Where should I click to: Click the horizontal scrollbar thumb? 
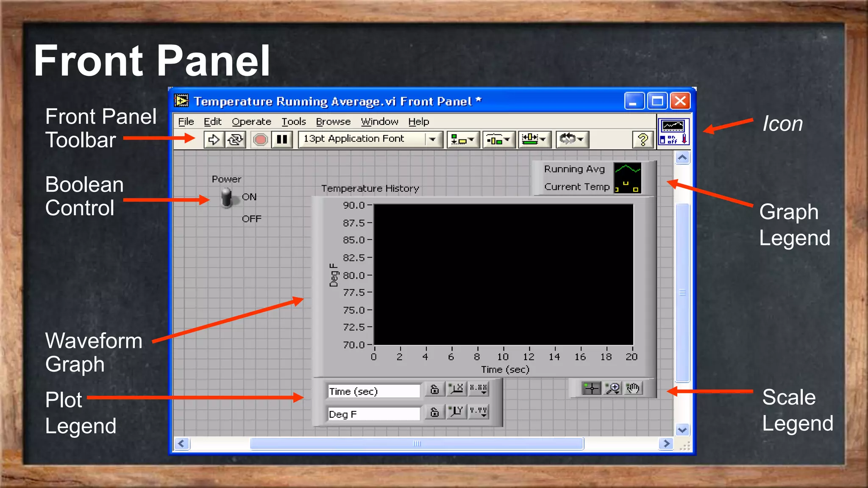tap(417, 444)
